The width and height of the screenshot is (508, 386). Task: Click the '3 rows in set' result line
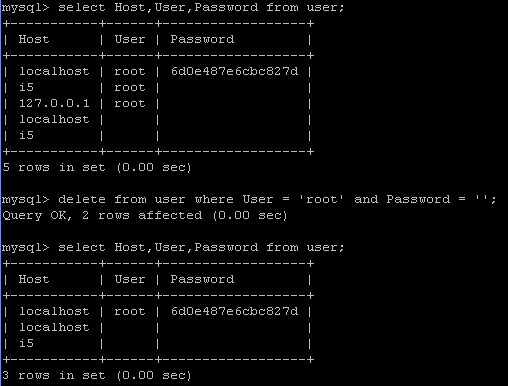click(x=97, y=375)
